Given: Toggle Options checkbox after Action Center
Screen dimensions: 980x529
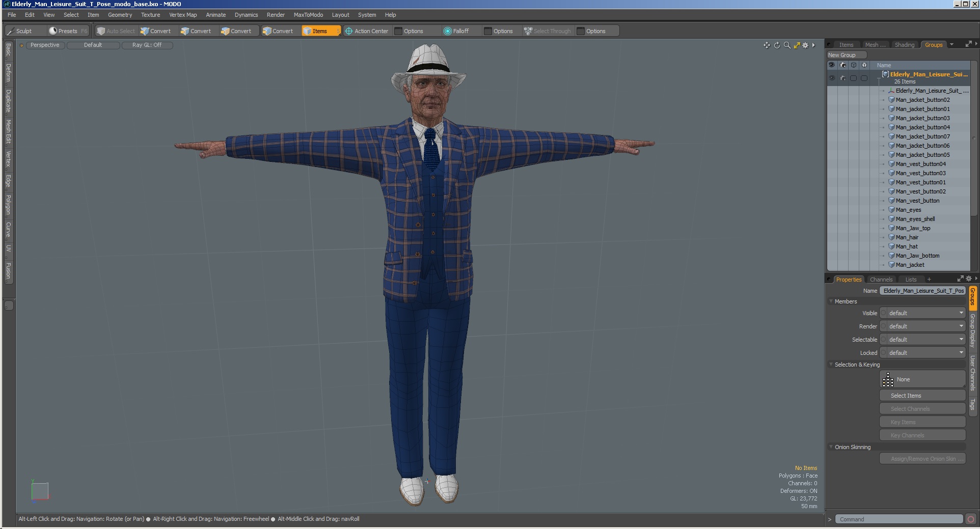Looking at the screenshot, I should tap(399, 31).
